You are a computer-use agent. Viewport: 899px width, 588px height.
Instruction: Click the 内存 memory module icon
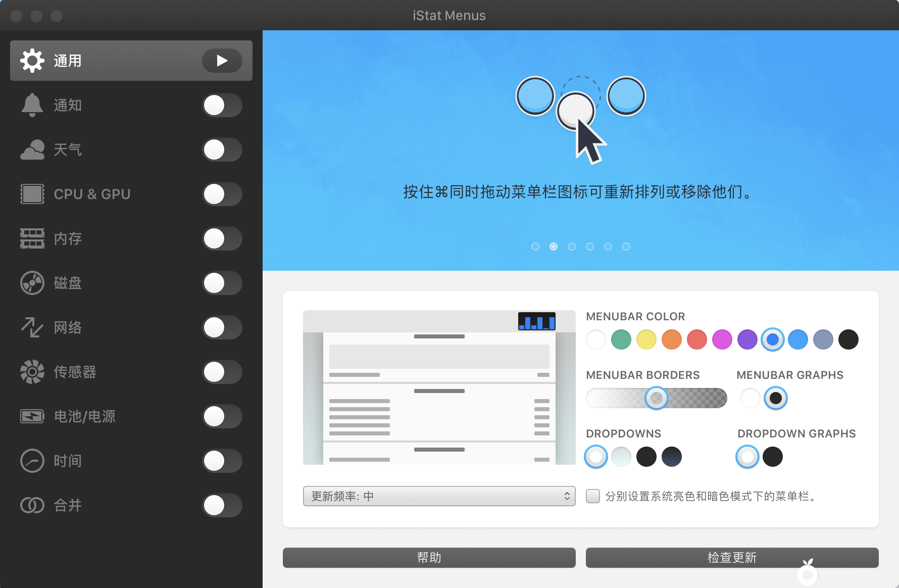coord(32,238)
